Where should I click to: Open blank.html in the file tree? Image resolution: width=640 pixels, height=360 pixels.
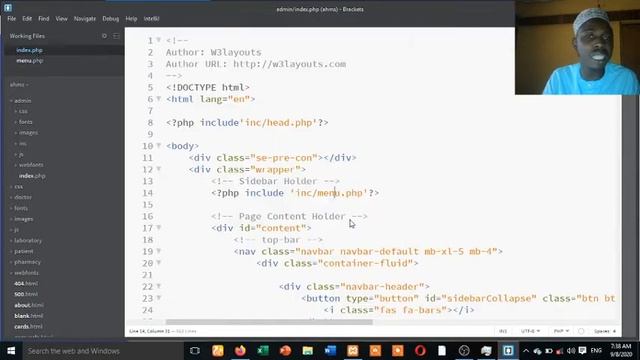pyautogui.click(x=29, y=316)
